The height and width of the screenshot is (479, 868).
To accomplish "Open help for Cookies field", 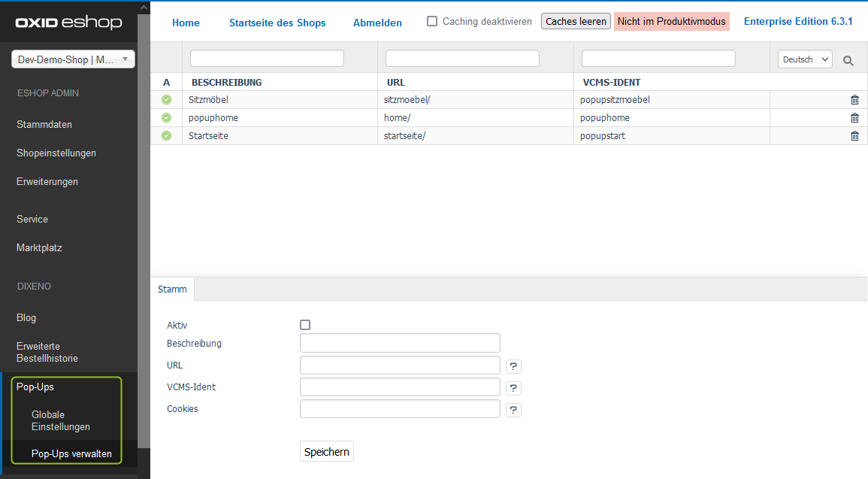I will [513, 410].
